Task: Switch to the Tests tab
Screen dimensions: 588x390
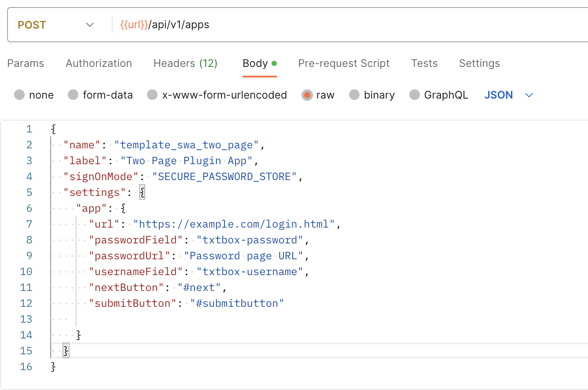Action: tap(424, 63)
